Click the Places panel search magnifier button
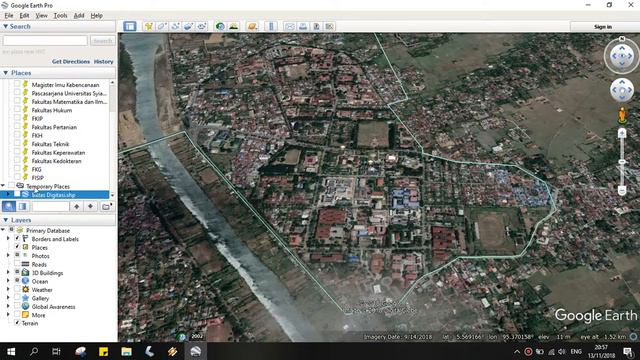 click(9, 206)
